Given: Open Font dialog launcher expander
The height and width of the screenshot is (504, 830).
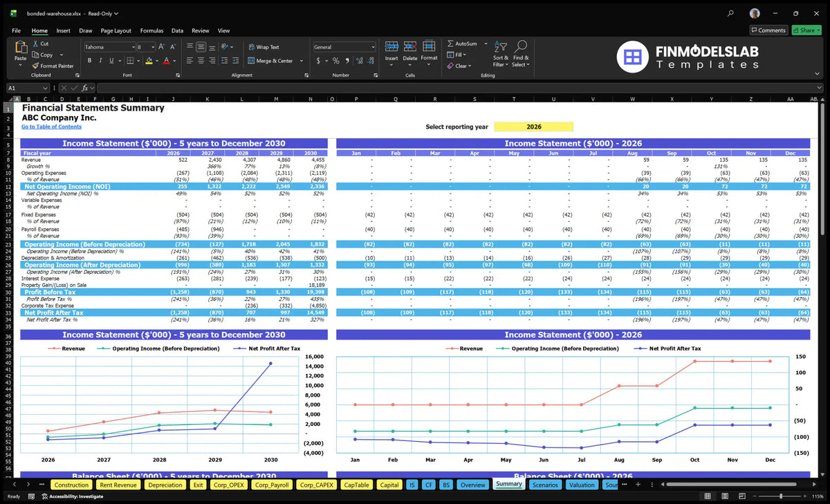Looking at the screenshot, I should coord(178,75).
